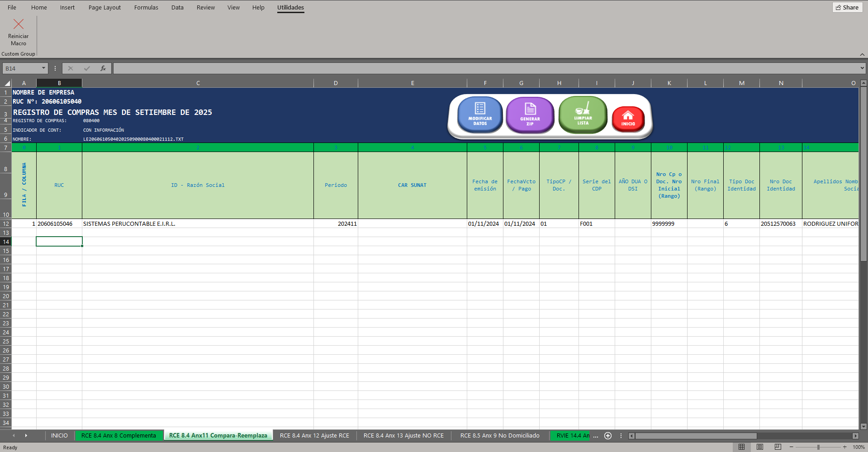The image size is (868, 452).
Task: Open the Help ribbon tab
Action: click(258, 7)
